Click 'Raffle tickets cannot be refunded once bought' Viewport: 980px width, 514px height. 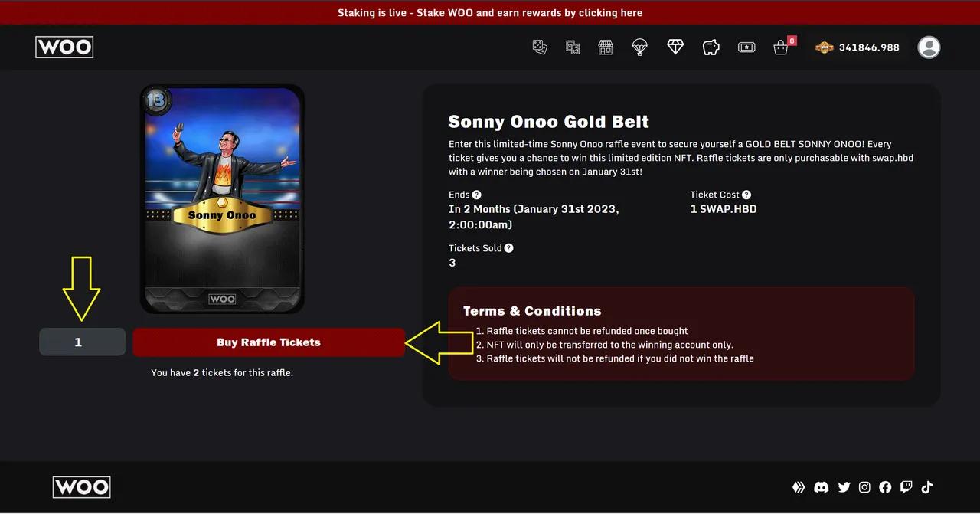pyautogui.click(x=587, y=331)
